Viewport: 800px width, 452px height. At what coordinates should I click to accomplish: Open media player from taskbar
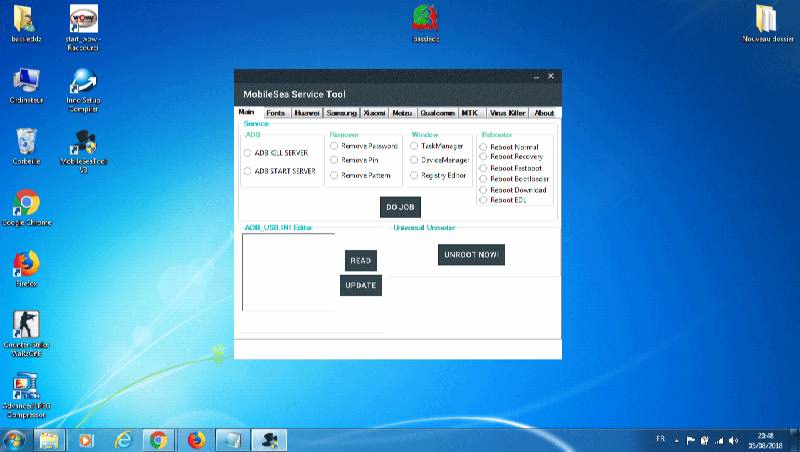(x=86, y=440)
